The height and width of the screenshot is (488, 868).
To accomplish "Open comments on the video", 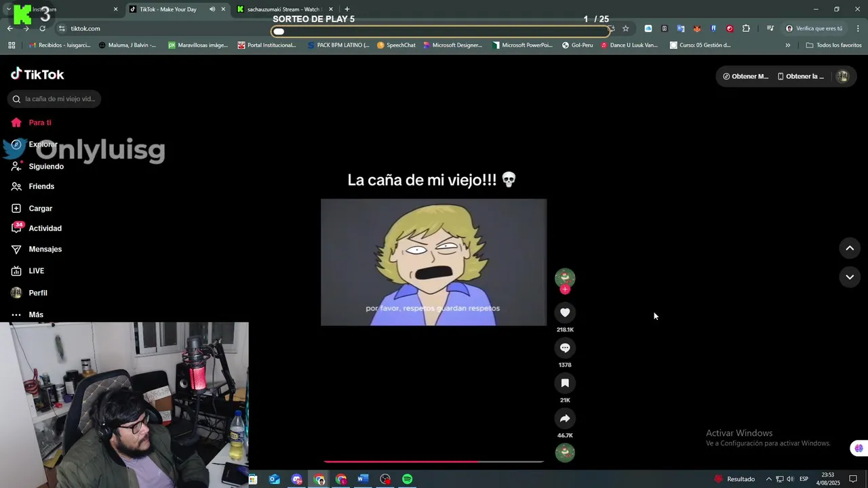I will 565,348.
